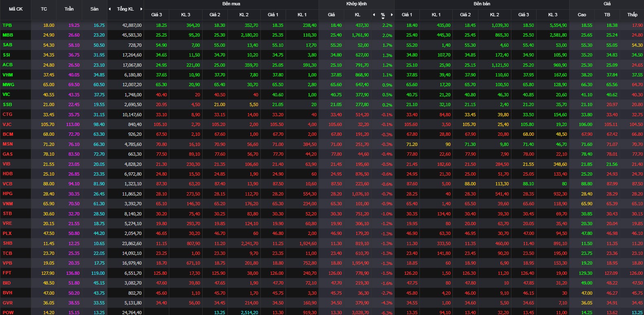
Task: Click the left arrow beside Tổng KL
Action: click(x=109, y=9)
